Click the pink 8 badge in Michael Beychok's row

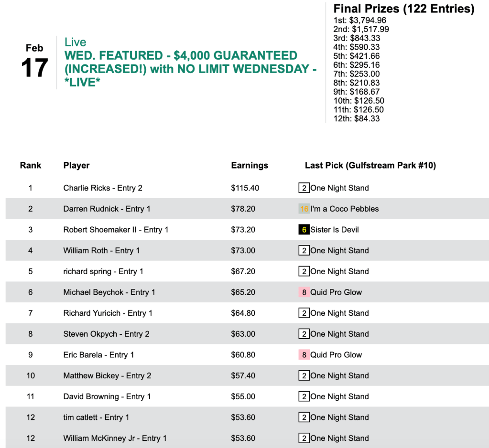point(304,292)
